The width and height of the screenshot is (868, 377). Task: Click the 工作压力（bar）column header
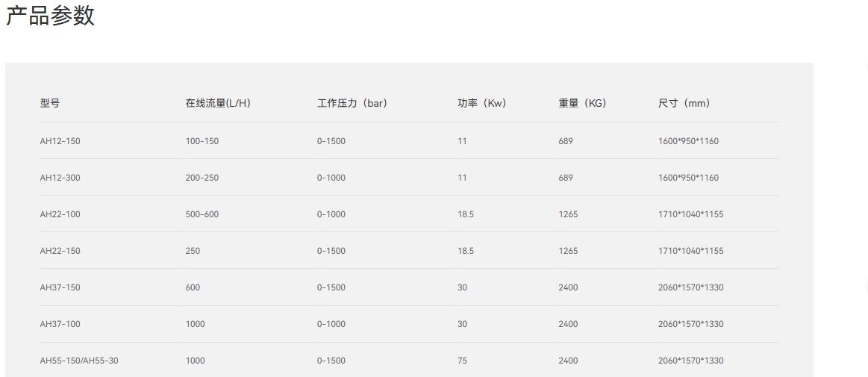pos(352,103)
